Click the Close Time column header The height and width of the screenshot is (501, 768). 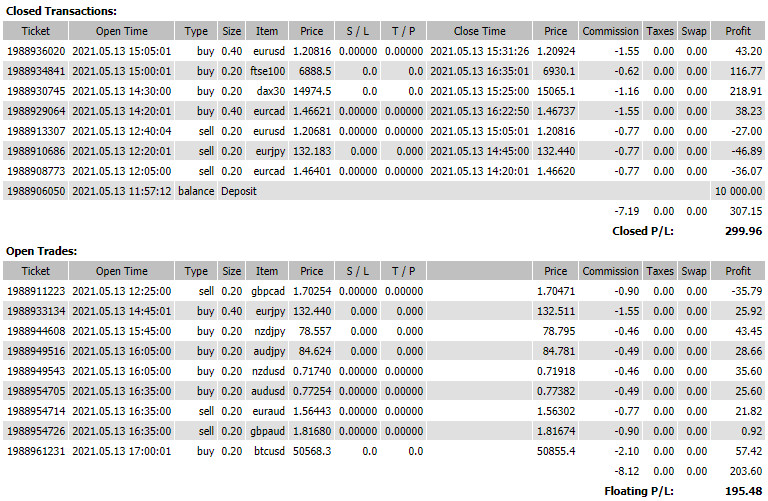tap(479, 31)
